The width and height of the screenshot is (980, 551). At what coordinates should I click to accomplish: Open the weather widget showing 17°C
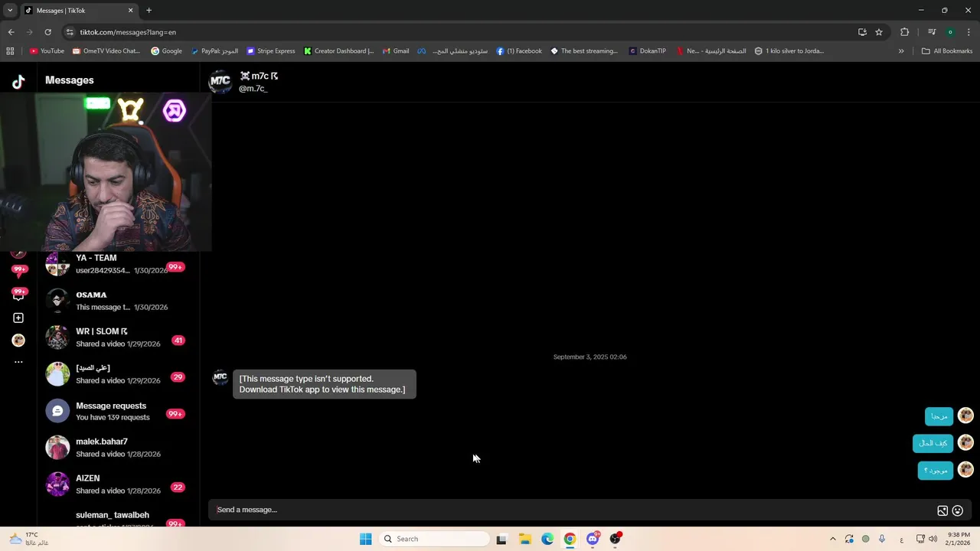[28, 539]
